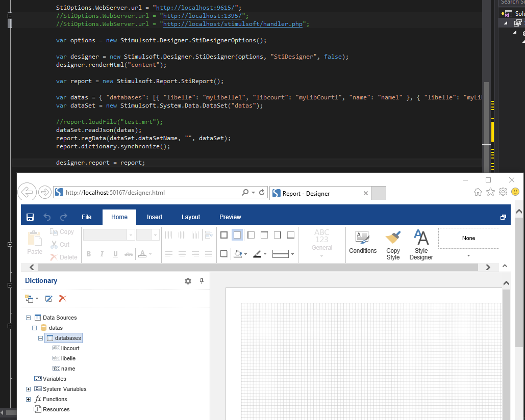Pin the Dictionary panel
This screenshot has width=525, height=420.
point(202,281)
